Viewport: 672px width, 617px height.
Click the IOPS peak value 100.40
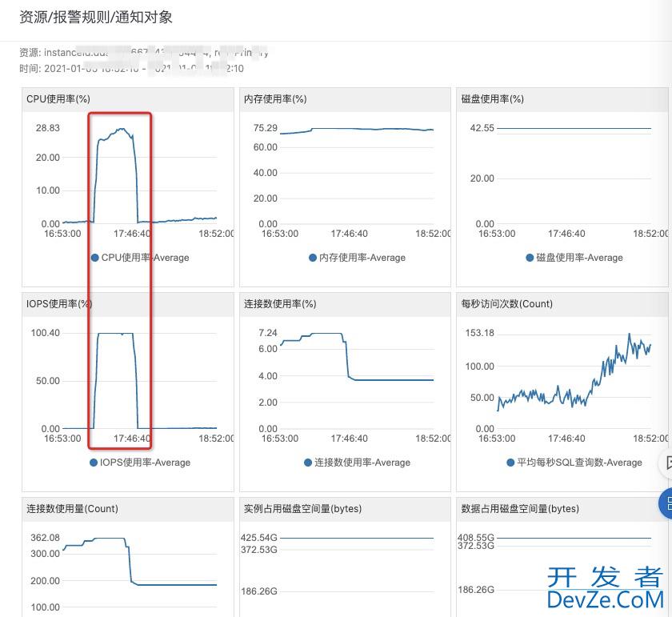point(46,333)
